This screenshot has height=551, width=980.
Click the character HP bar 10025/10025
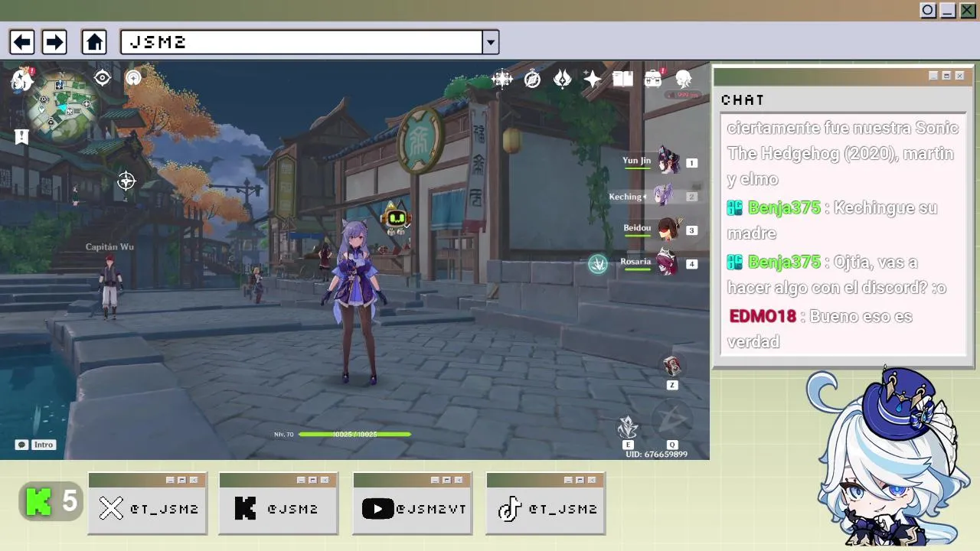(354, 434)
